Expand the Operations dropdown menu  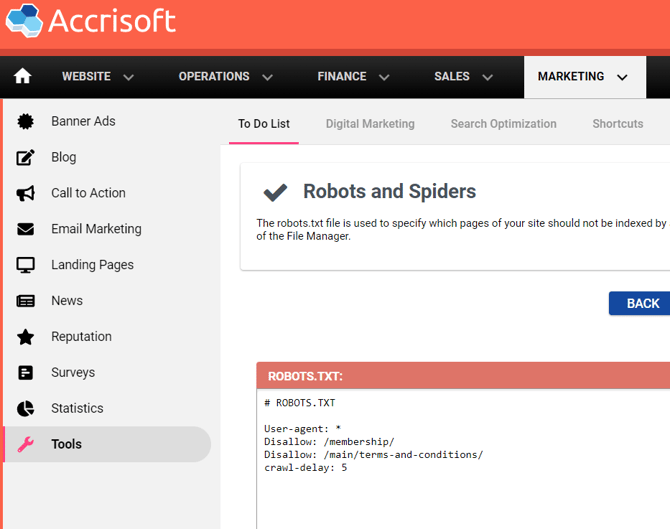pyautogui.click(x=225, y=77)
